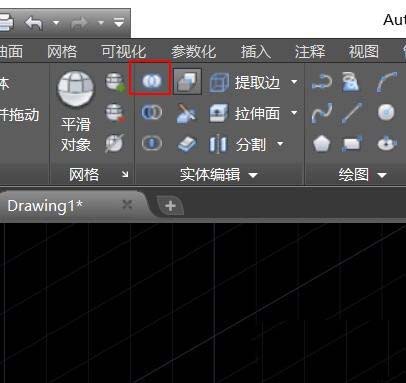This screenshot has width=406, height=383.
Task: Switch to the 参数化 ribbon tab
Action: tap(194, 52)
